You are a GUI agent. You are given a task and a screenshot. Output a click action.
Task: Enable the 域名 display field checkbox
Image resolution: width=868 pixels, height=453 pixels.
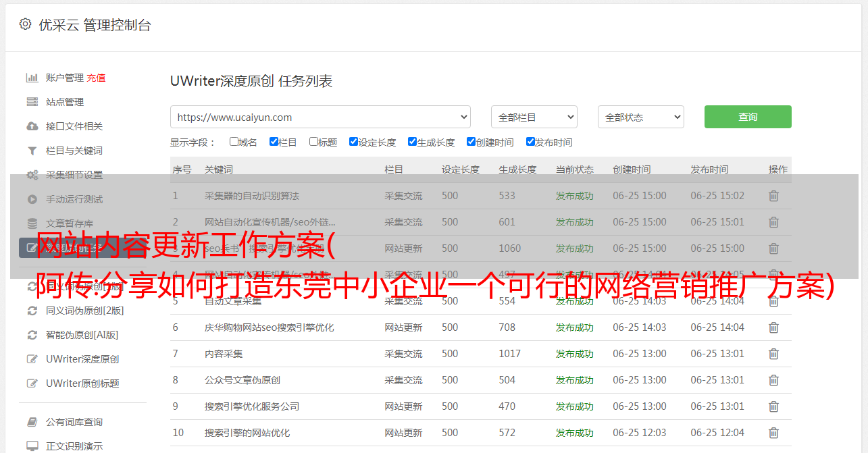point(234,142)
